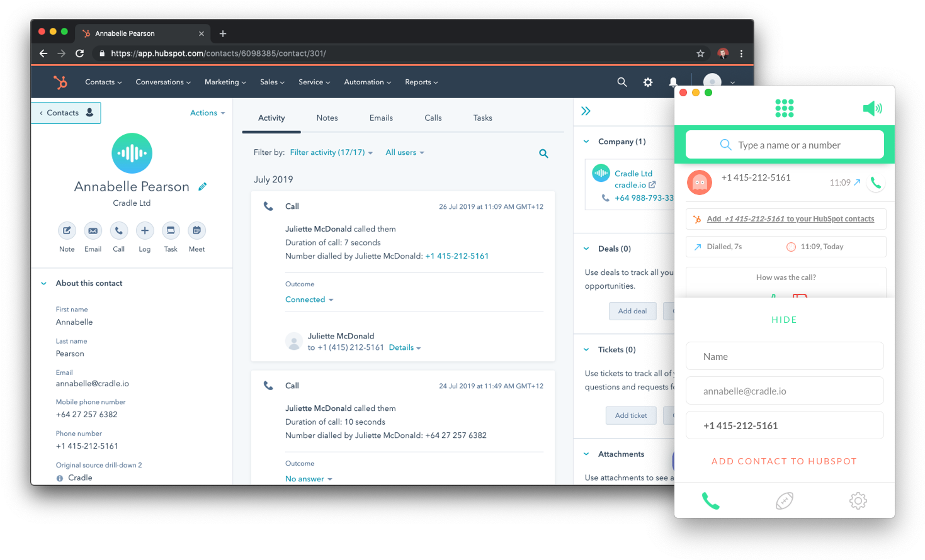Open HubSpot settings gear icon
Viewport: 925px width, 560px height.
(648, 82)
